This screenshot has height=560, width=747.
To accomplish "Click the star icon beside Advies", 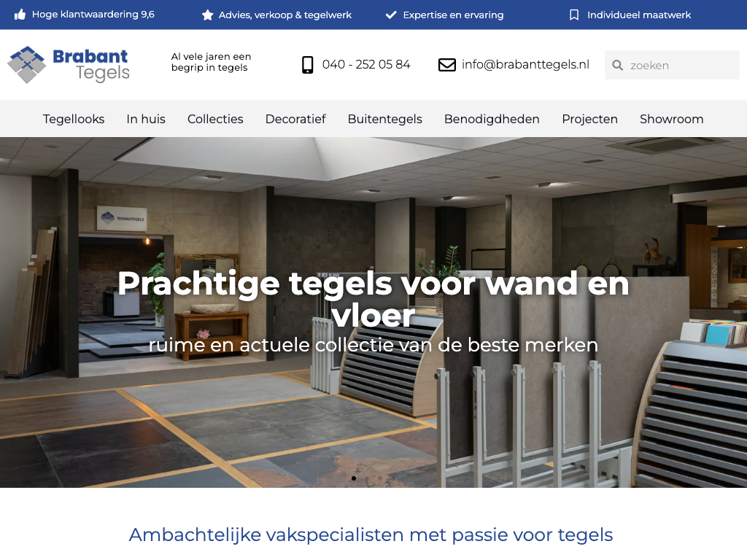I will [207, 15].
